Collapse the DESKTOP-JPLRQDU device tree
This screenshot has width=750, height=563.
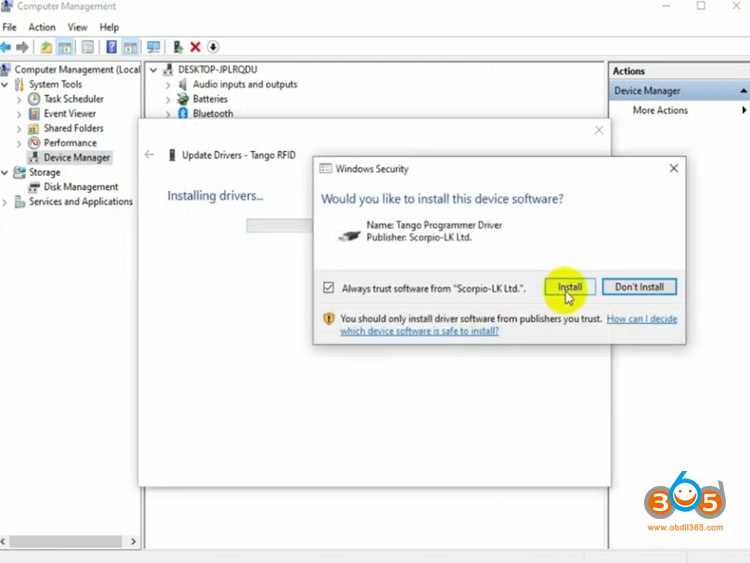[153, 70]
